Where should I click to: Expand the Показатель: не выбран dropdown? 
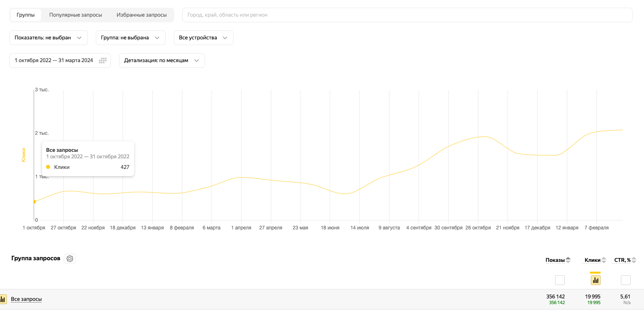(48, 38)
